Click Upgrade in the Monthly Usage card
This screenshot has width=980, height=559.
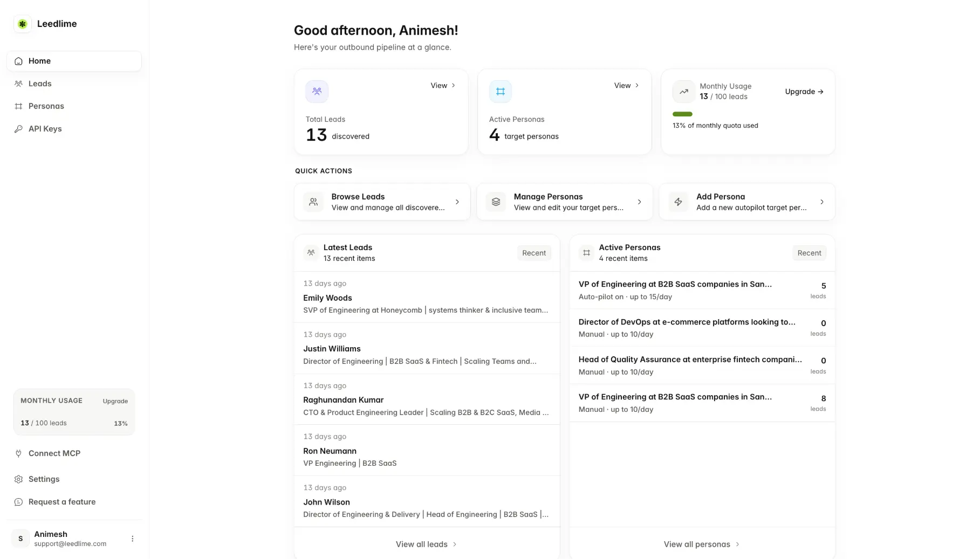point(804,92)
